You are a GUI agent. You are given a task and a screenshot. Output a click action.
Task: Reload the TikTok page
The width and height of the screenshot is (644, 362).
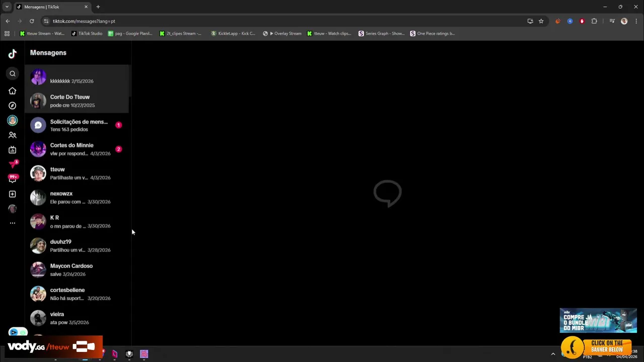[x=32, y=21]
